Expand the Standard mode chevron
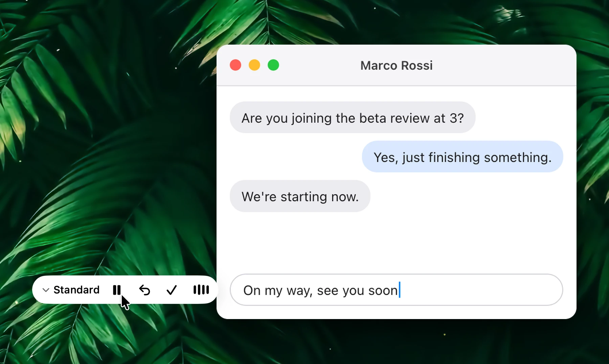 [46, 290]
